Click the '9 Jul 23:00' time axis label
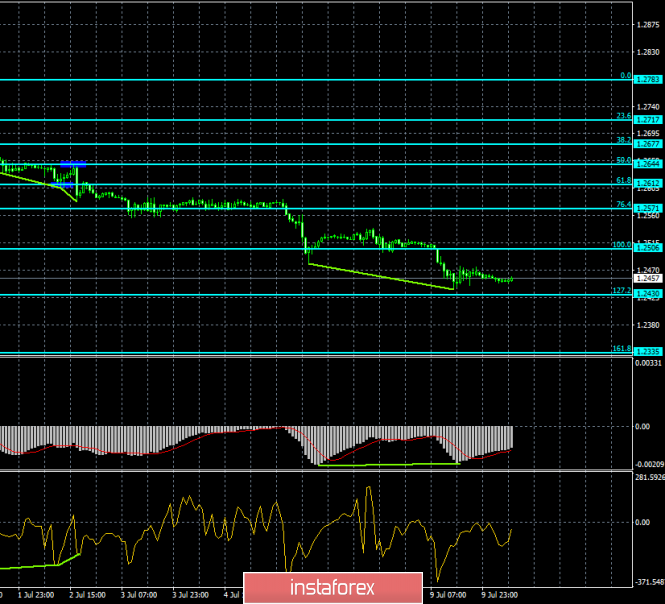Image resolution: width=665 pixels, height=604 pixels. (498, 594)
